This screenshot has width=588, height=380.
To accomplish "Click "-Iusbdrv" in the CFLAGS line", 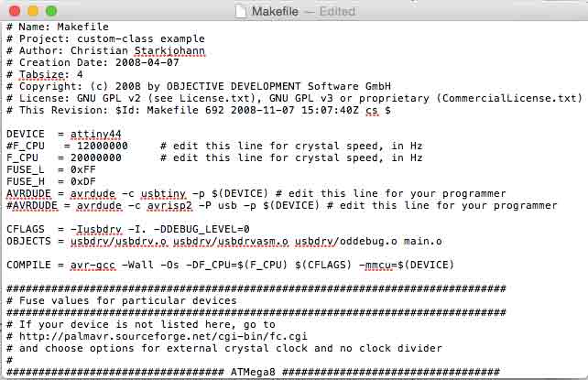I will point(96,229).
